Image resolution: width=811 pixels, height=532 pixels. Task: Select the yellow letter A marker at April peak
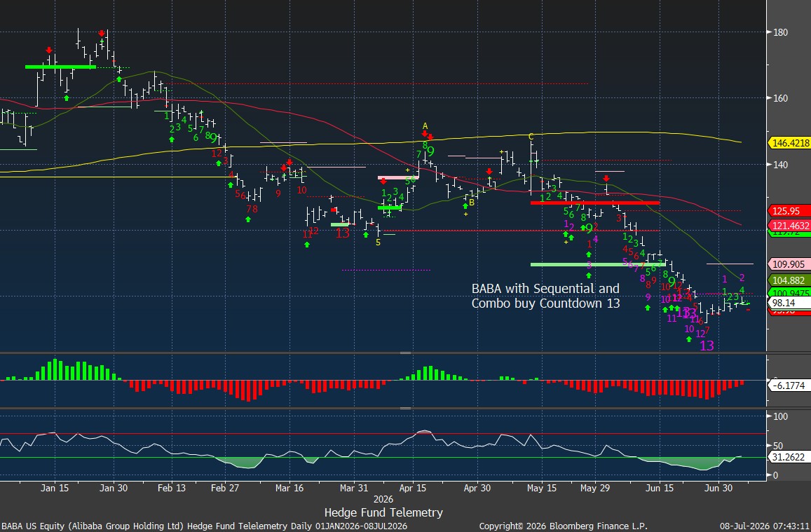click(x=425, y=125)
